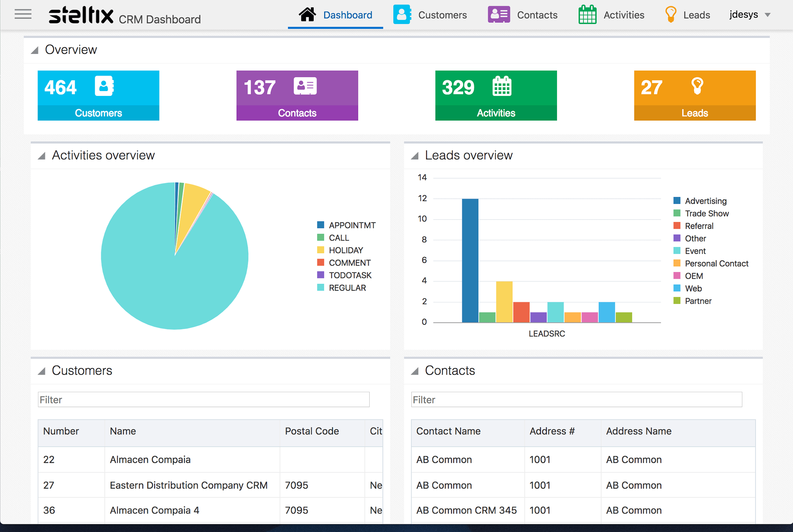Click the calendar icon on the 329 Activities tile
This screenshot has height=532, width=793.
pos(501,86)
